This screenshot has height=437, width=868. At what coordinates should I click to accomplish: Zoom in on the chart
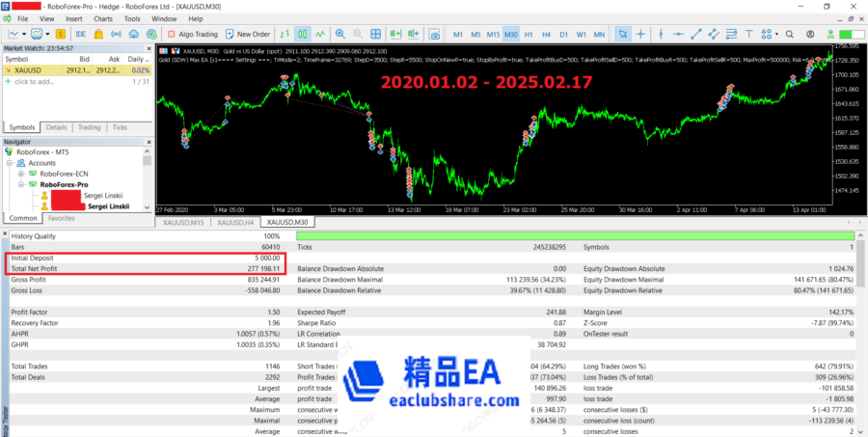coord(340,35)
